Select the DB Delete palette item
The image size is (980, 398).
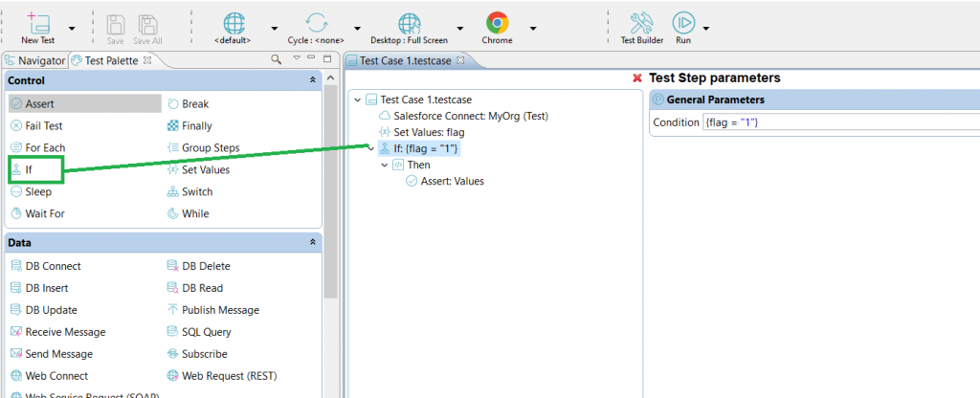coord(198,266)
